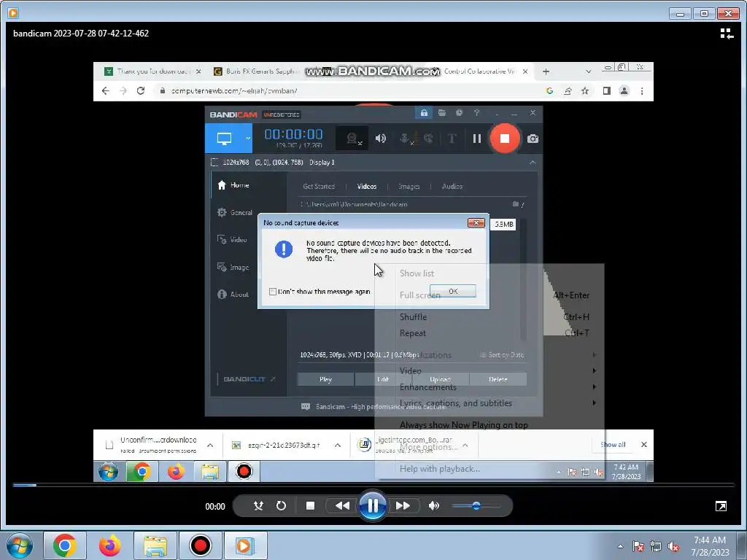
Task: Click the playback seek bar
Action: [373, 485]
